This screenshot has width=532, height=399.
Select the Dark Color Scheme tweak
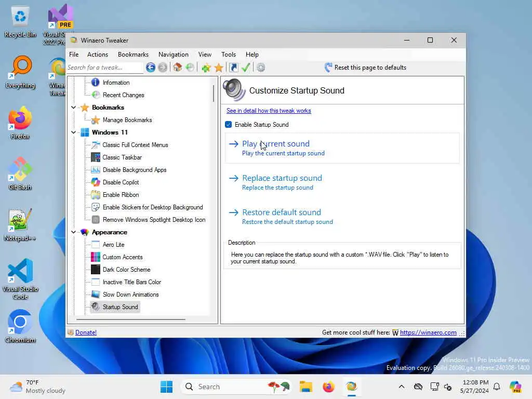(126, 270)
